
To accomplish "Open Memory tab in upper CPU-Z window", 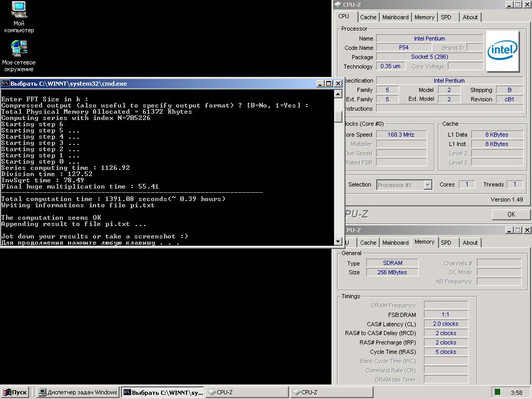I will click(424, 17).
